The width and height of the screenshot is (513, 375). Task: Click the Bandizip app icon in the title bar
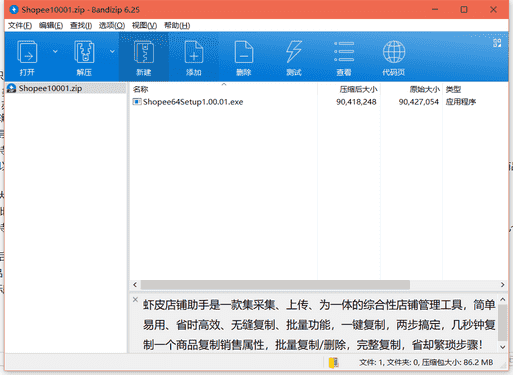pyautogui.click(x=14, y=10)
